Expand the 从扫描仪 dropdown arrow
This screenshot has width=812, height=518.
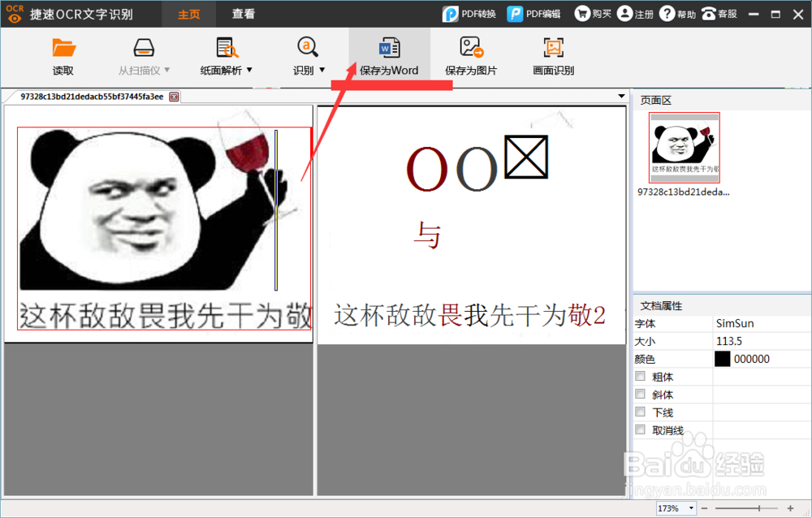(166, 69)
